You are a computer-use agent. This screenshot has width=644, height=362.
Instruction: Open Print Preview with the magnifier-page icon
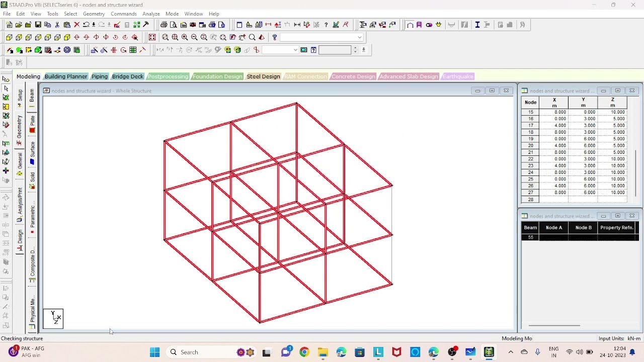click(x=173, y=25)
